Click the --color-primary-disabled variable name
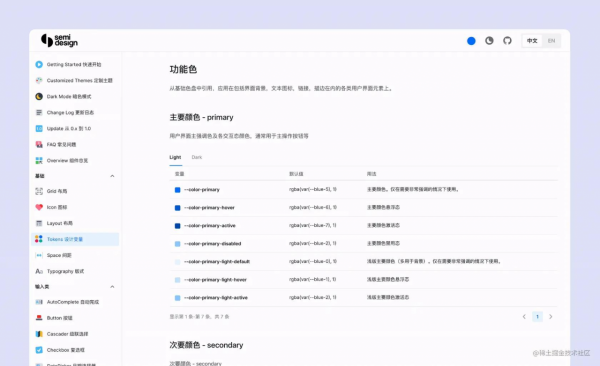This screenshot has height=366, width=600. tap(213, 243)
